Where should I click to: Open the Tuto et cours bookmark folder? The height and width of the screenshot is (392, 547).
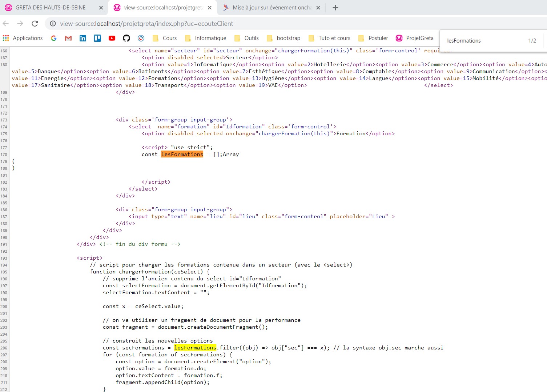click(329, 38)
